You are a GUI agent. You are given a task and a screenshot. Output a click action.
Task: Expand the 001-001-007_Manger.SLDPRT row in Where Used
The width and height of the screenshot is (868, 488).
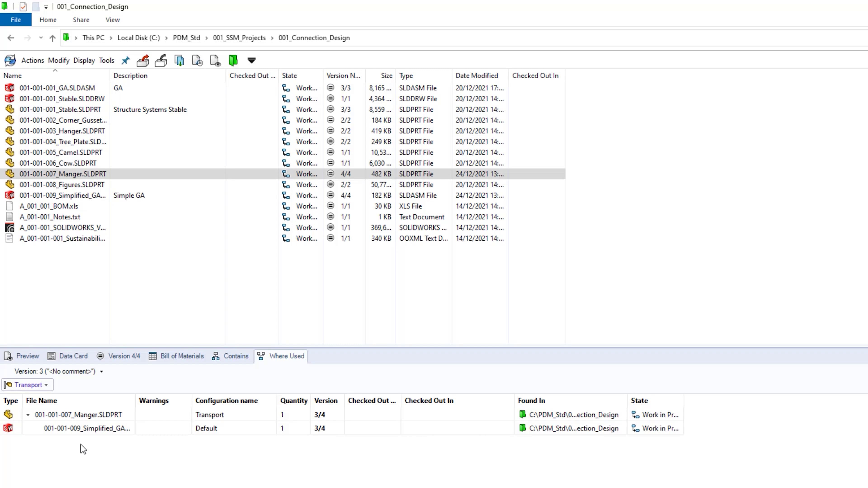tap(28, 415)
